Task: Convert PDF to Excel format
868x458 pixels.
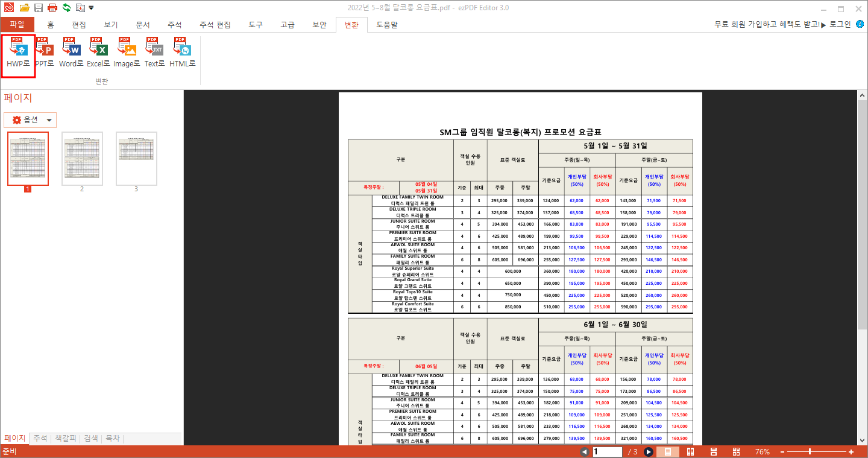Action: pos(98,52)
